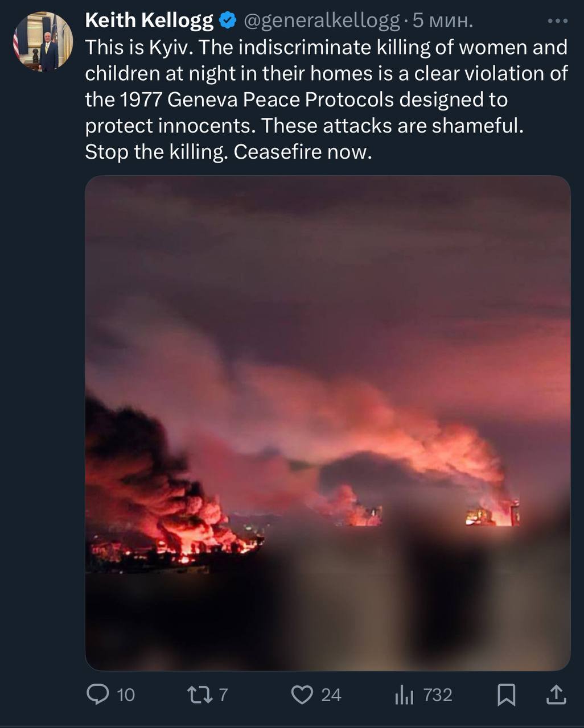This screenshot has width=584, height=728.
Task: Click the '5 мин.' timestamp
Action: click(x=442, y=21)
